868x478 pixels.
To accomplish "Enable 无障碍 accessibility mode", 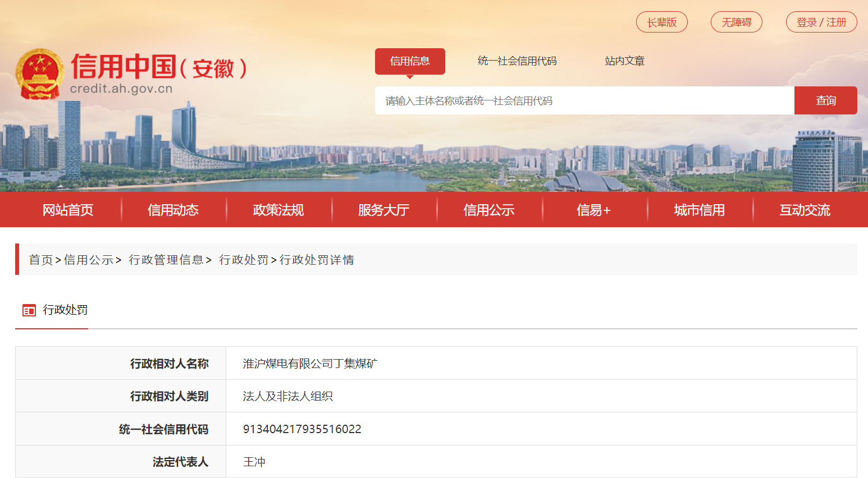I will click(736, 22).
